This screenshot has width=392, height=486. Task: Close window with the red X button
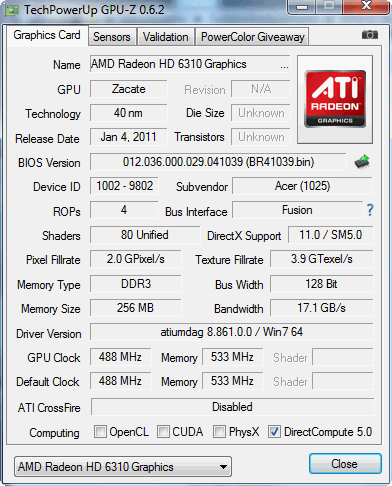[x=367, y=6]
